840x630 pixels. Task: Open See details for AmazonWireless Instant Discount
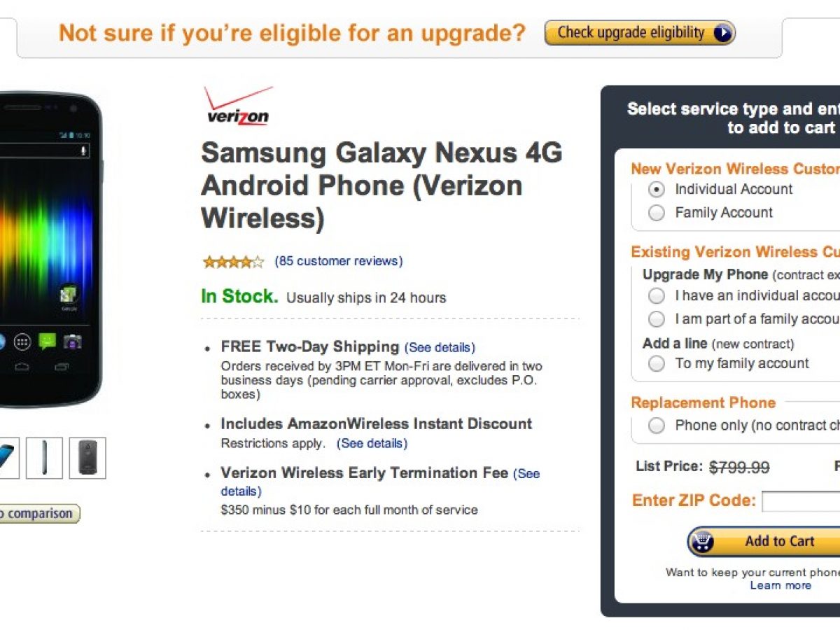pos(372,443)
